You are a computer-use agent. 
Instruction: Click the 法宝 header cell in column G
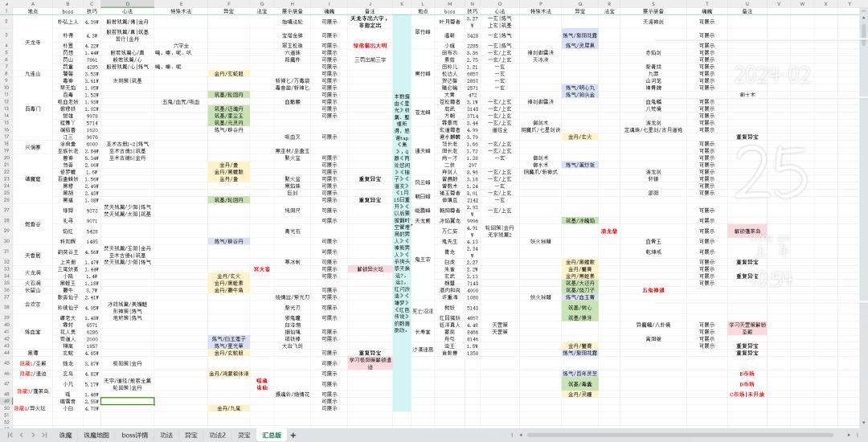coord(262,11)
